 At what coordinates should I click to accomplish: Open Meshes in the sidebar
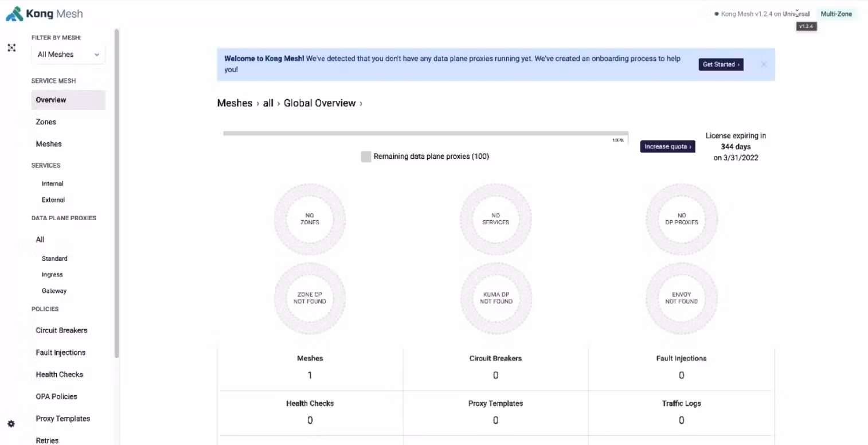point(49,144)
